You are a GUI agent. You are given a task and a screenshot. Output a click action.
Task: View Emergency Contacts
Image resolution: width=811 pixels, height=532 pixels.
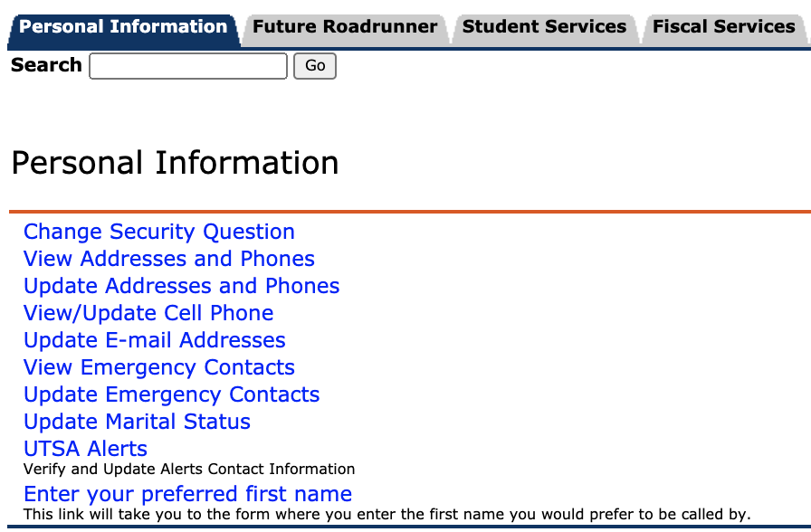(158, 367)
